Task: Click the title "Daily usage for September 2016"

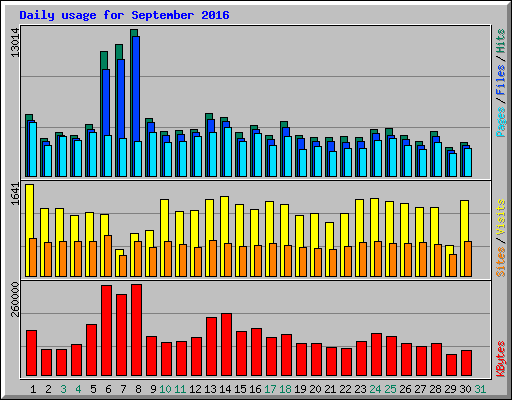Action: (124, 15)
